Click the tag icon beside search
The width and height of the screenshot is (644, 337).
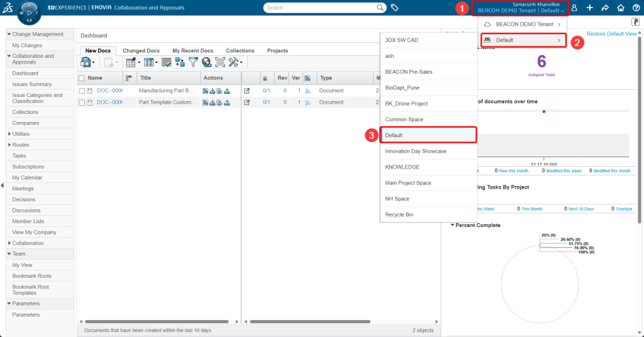coord(394,8)
